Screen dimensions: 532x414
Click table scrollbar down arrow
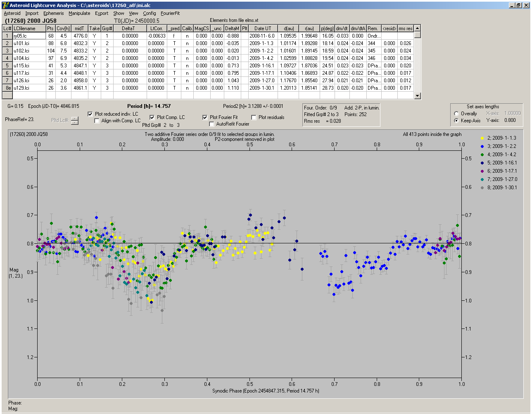(x=418, y=96)
